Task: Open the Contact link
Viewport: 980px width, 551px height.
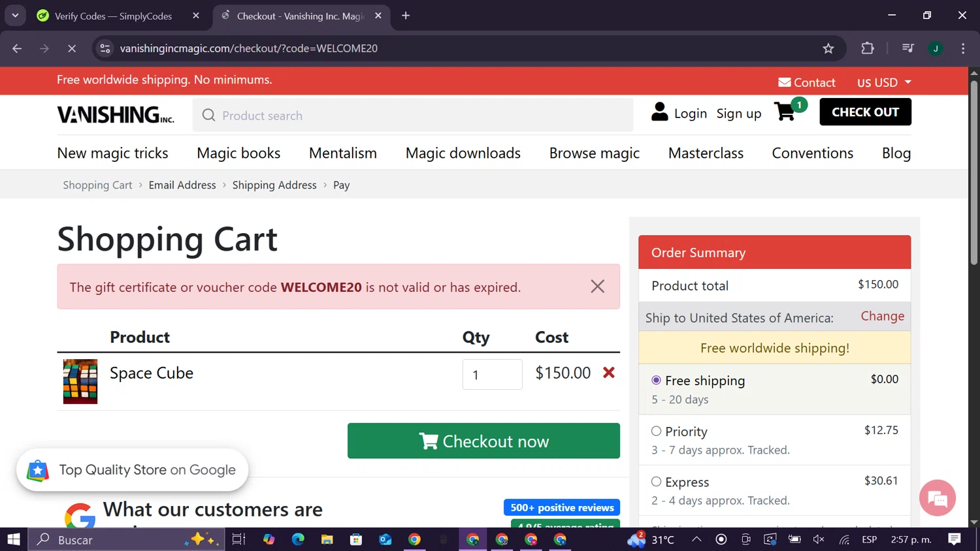Action: [807, 82]
